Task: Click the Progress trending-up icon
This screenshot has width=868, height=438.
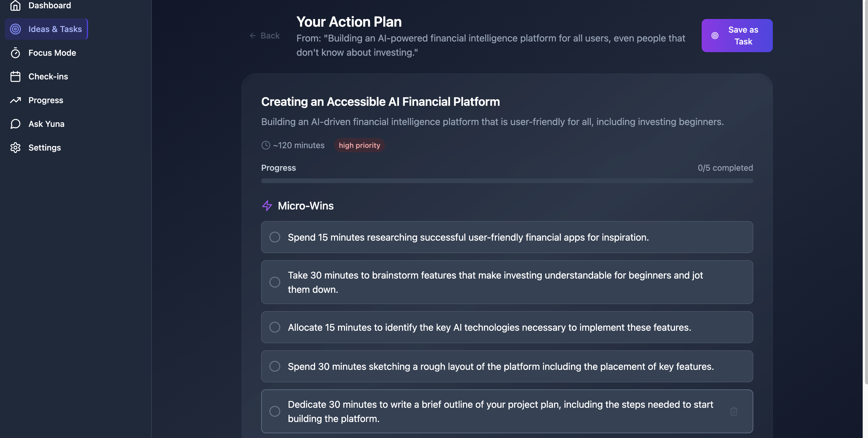Action: click(15, 100)
